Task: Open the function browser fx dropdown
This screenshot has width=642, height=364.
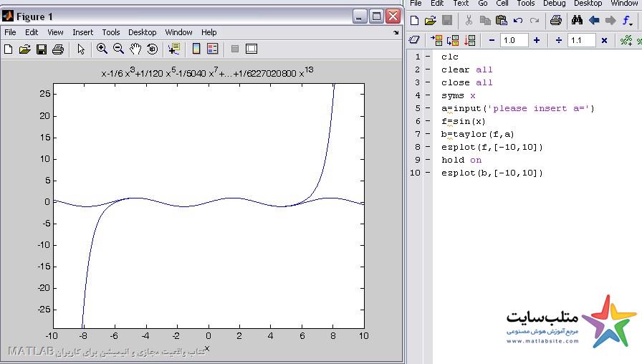Action: [628, 20]
